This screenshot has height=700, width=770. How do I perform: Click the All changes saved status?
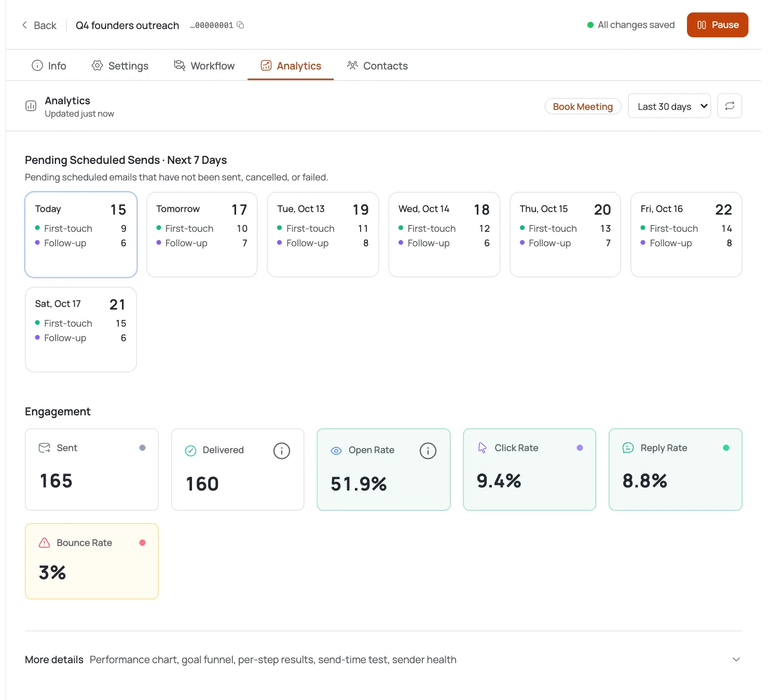(631, 25)
